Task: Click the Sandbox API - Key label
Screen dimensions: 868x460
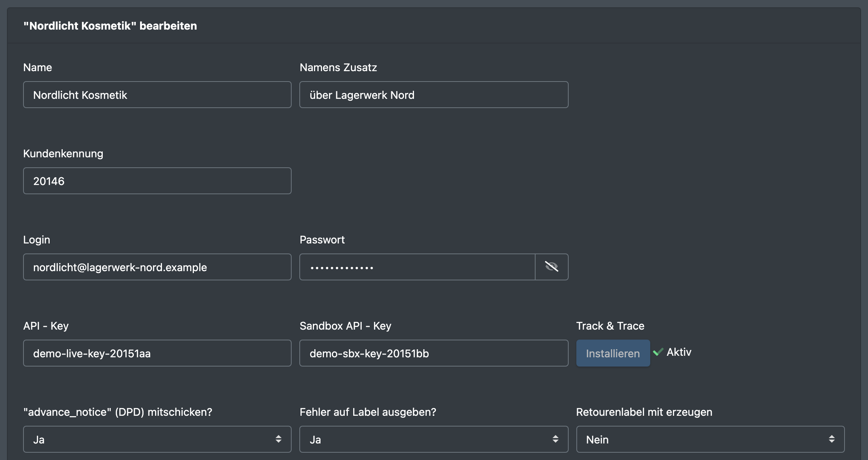Action: point(346,326)
